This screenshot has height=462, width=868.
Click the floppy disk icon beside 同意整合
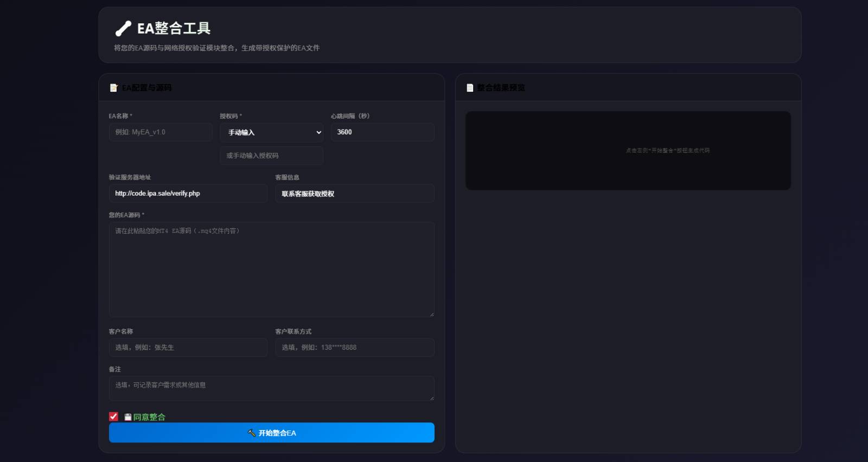click(x=128, y=417)
